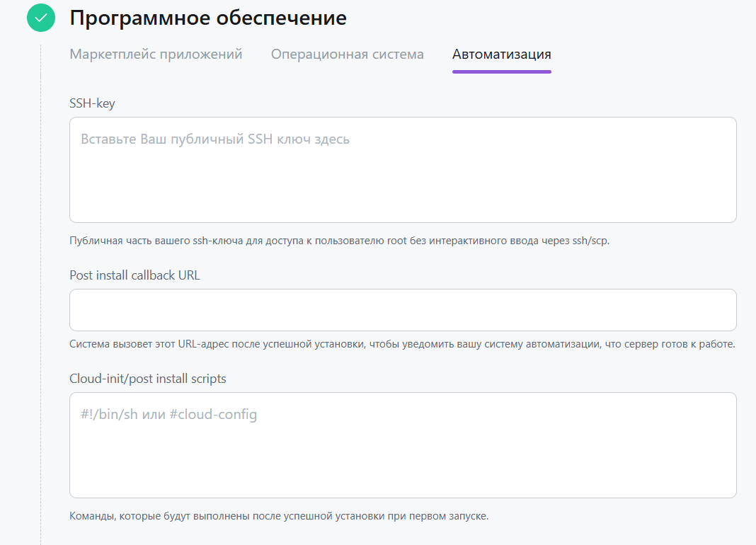Screen dimensions: 756x545
Task: Click the SSH-key help text about root access
Action: click(x=339, y=241)
